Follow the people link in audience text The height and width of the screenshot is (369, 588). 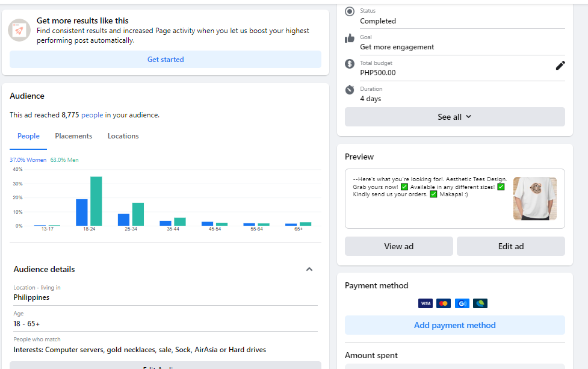92,115
